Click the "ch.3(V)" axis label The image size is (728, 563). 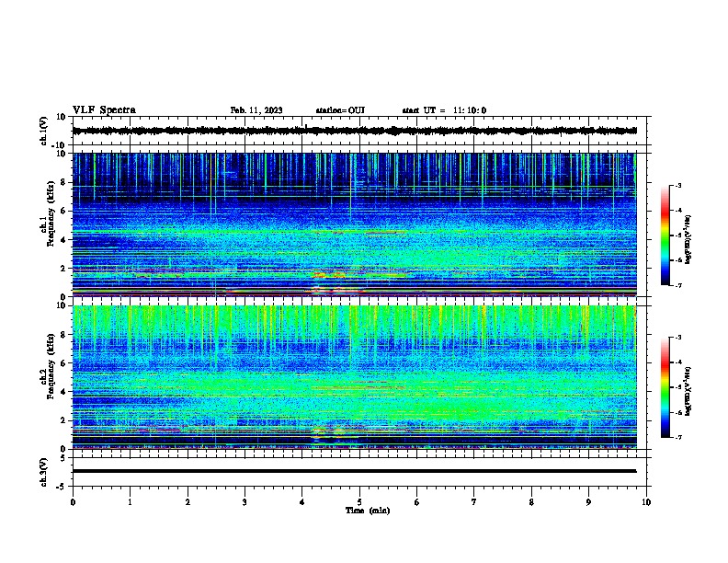point(44,472)
